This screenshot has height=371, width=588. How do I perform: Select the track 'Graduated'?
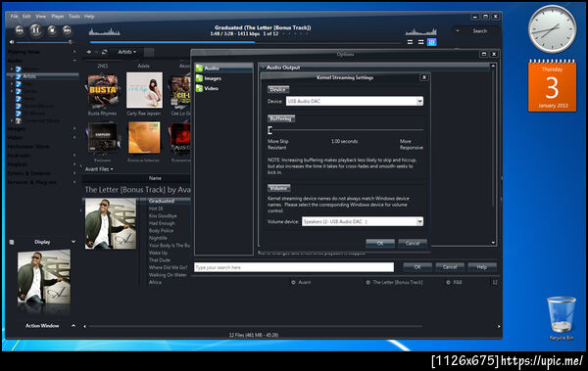(x=162, y=201)
